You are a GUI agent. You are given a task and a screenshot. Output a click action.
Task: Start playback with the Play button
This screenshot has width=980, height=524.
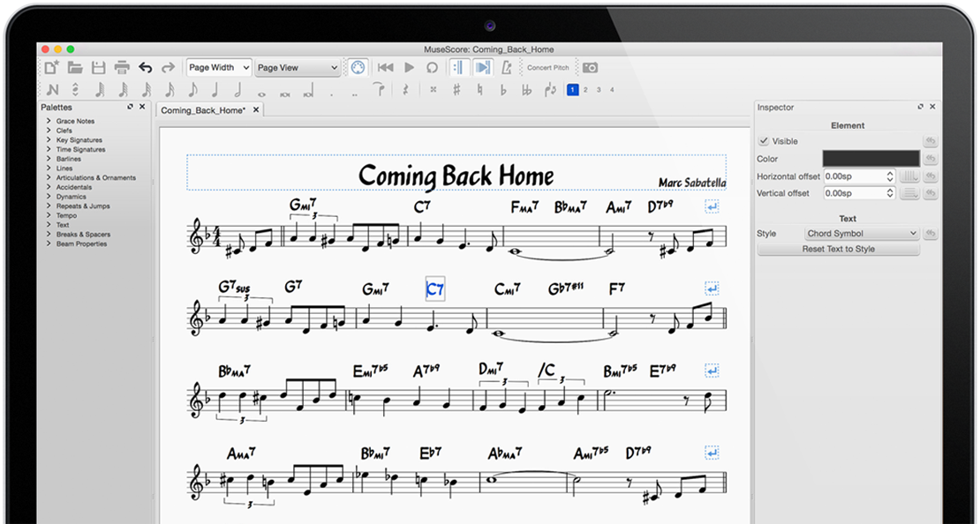(x=409, y=67)
